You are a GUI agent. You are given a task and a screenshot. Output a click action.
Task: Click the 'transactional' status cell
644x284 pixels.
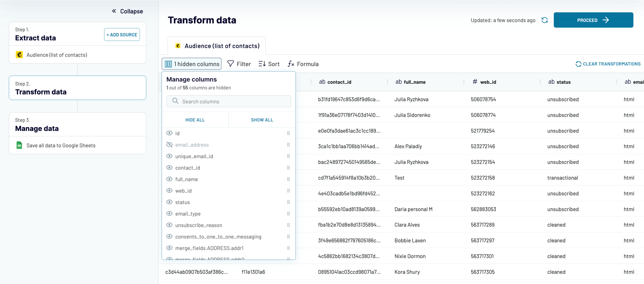click(563, 178)
